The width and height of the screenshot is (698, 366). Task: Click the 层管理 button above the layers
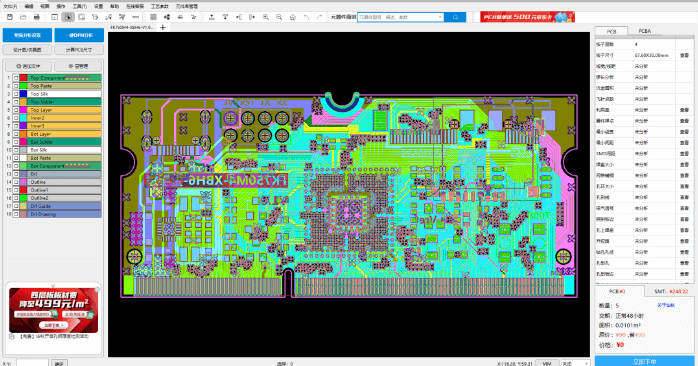(x=78, y=66)
